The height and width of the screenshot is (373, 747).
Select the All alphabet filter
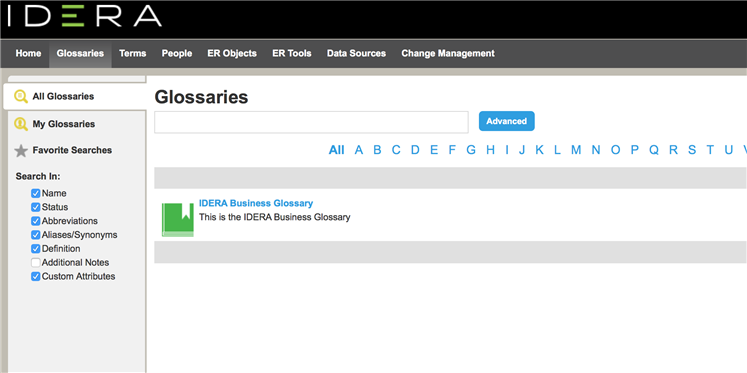(x=336, y=150)
